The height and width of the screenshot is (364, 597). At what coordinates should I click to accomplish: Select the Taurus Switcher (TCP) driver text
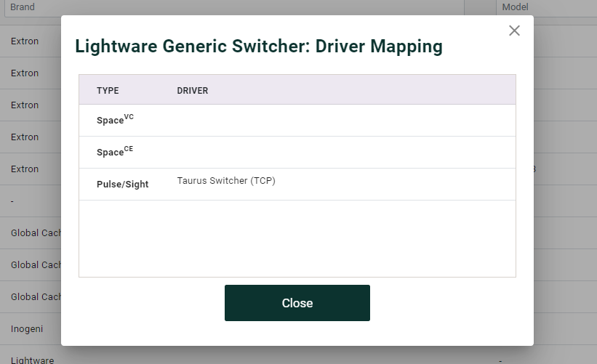point(226,181)
